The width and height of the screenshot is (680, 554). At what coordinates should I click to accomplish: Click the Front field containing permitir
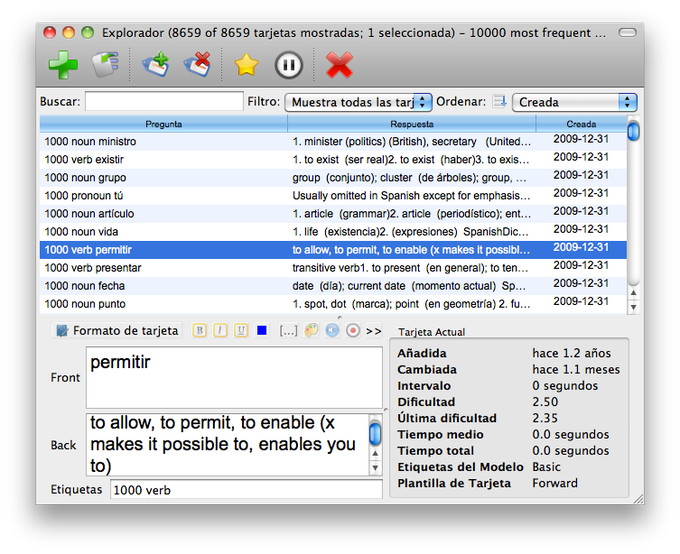coord(234,377)
